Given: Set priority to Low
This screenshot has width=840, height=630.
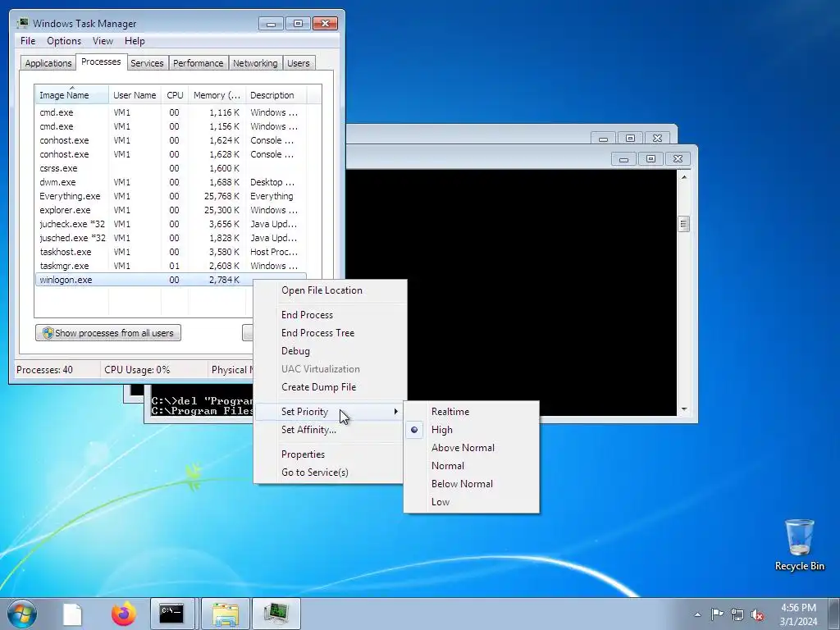Looking at the screenshot, I should tap(472, 502).
